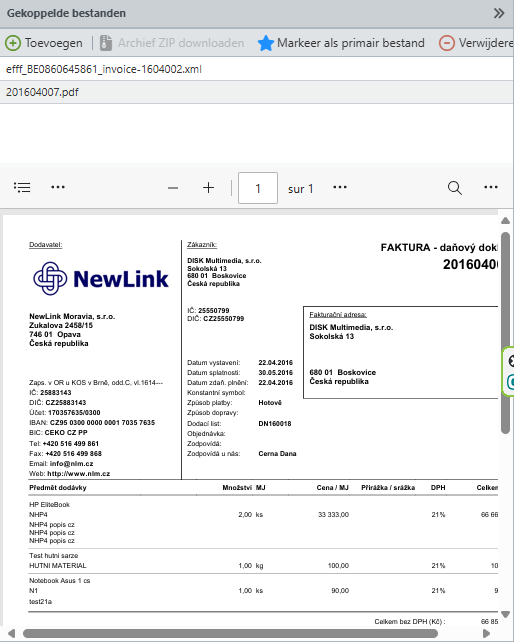Click the NewLink logo in the invoice
Screen dimensions: 514x642
101,279
